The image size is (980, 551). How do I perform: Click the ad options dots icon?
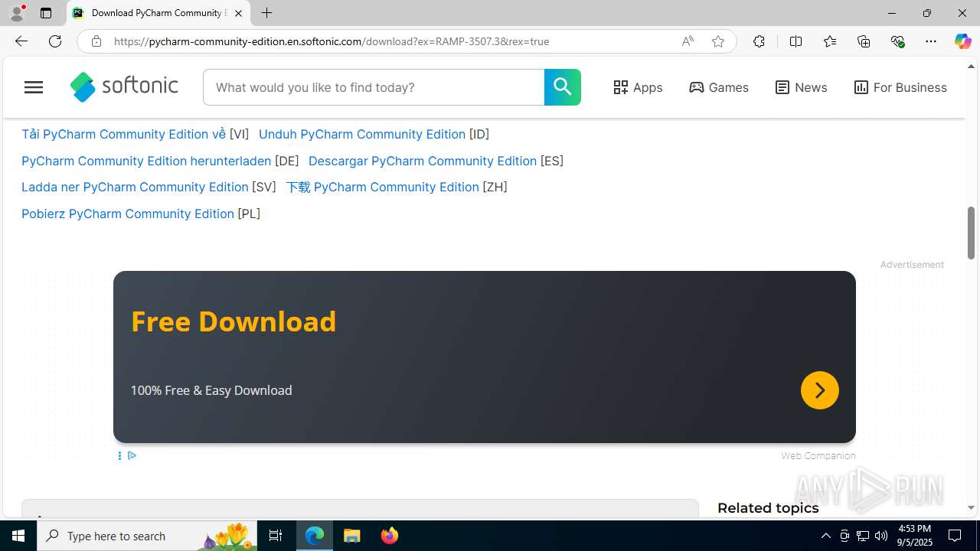click(x=119, y=455)
